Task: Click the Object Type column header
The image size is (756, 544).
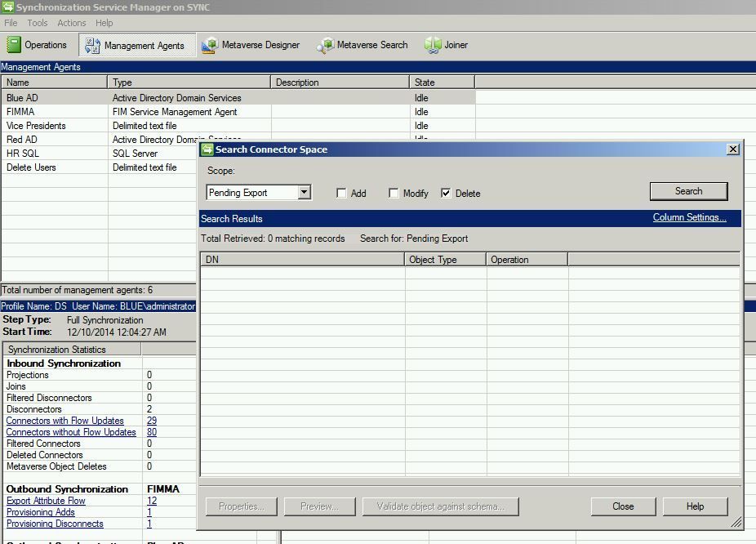Action: [x=446, y=260]
